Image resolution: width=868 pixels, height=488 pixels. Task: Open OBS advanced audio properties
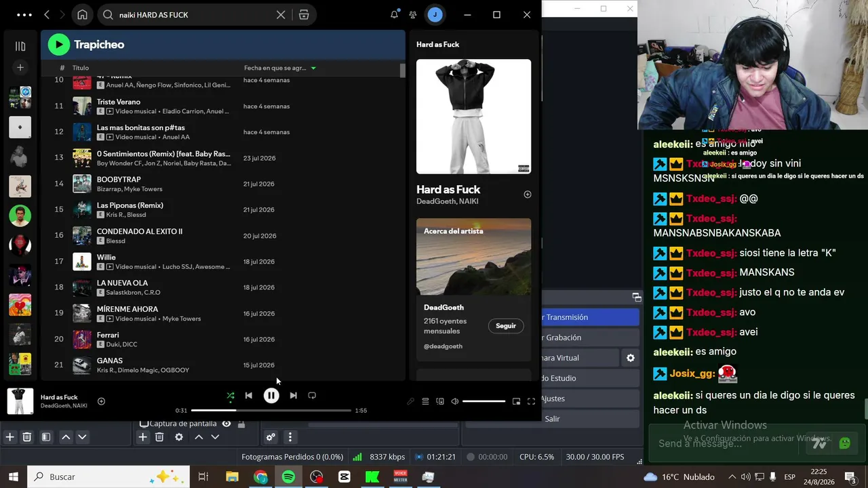tap(271, 437)
